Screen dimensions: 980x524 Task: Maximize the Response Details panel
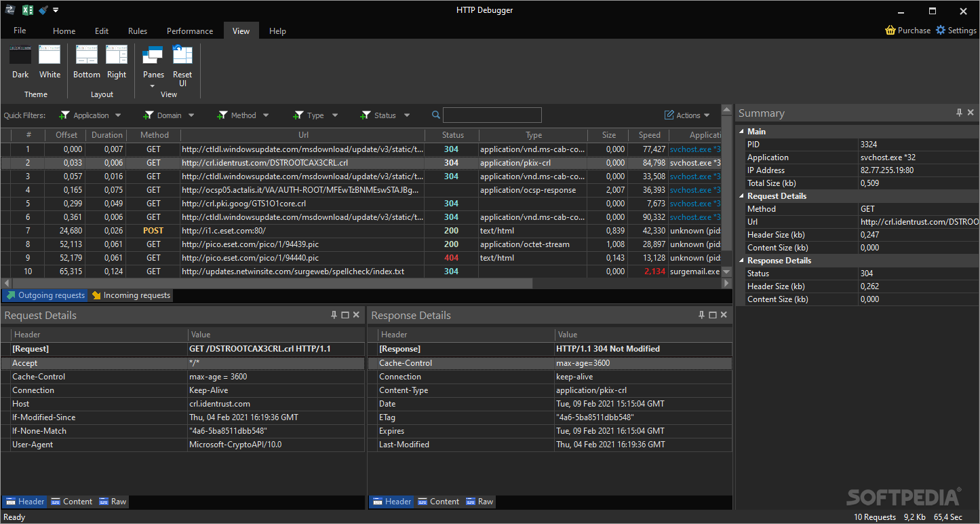pyautogui.click(x=712, y=315)
